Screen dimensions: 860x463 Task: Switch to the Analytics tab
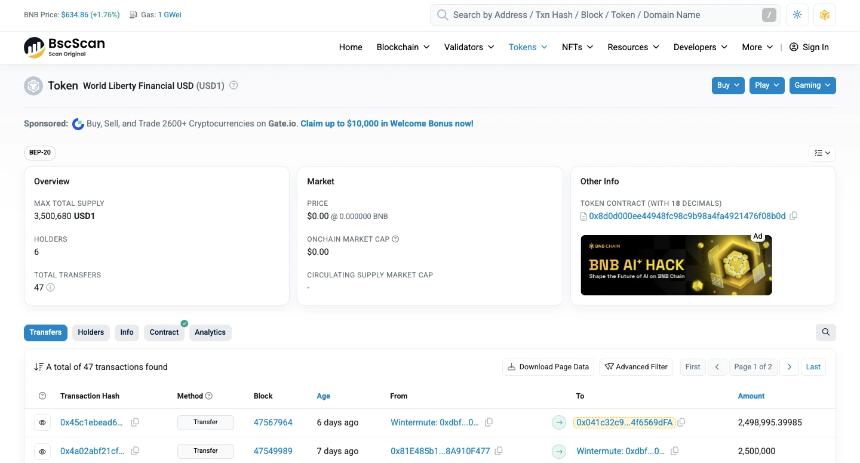click(210, 332)
